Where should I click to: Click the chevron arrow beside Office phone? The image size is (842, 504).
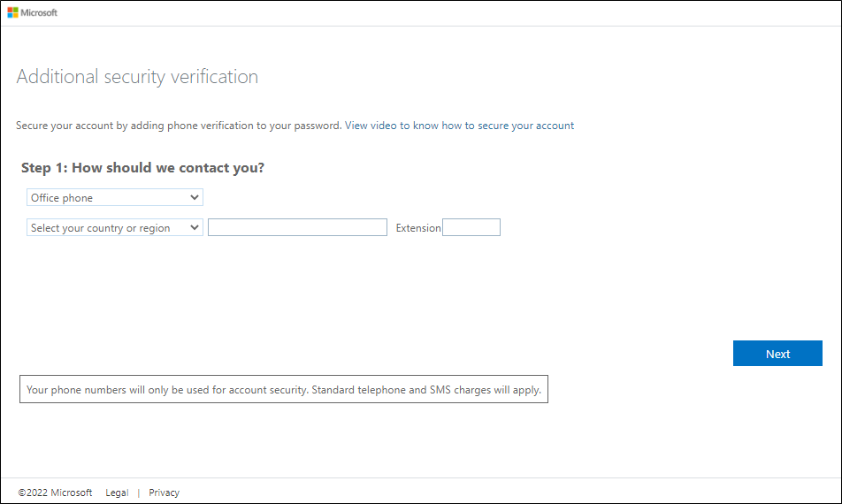[195, 197]
